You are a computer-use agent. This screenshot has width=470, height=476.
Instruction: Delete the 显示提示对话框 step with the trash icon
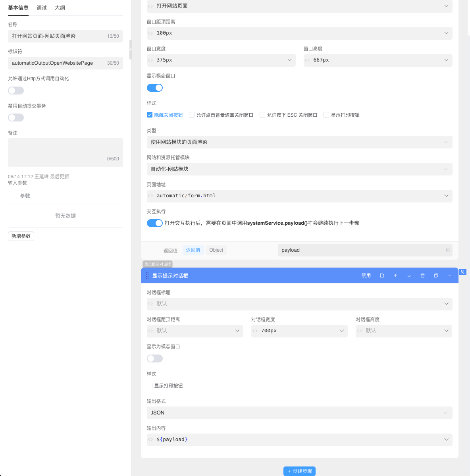click(x=422, y=276)
